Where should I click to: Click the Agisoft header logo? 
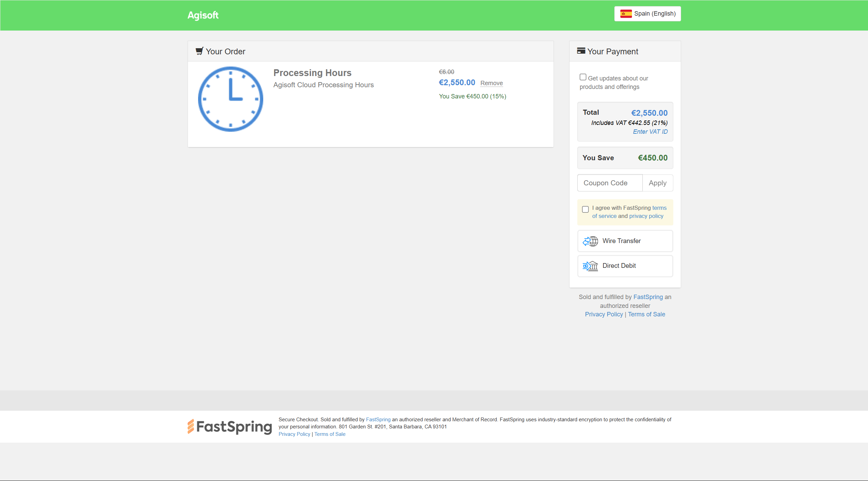pos(203,15)
